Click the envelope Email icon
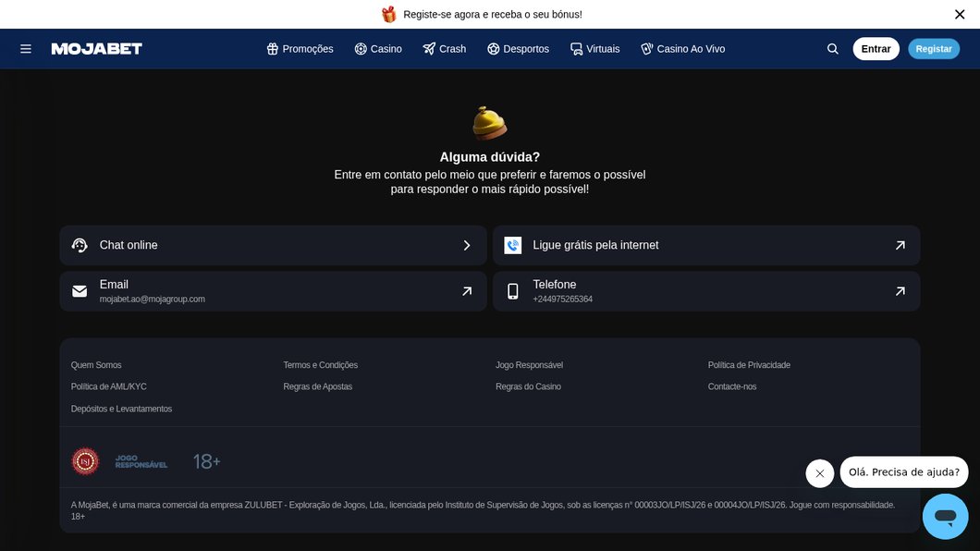The image size is (980, 551). pos(80,291)
